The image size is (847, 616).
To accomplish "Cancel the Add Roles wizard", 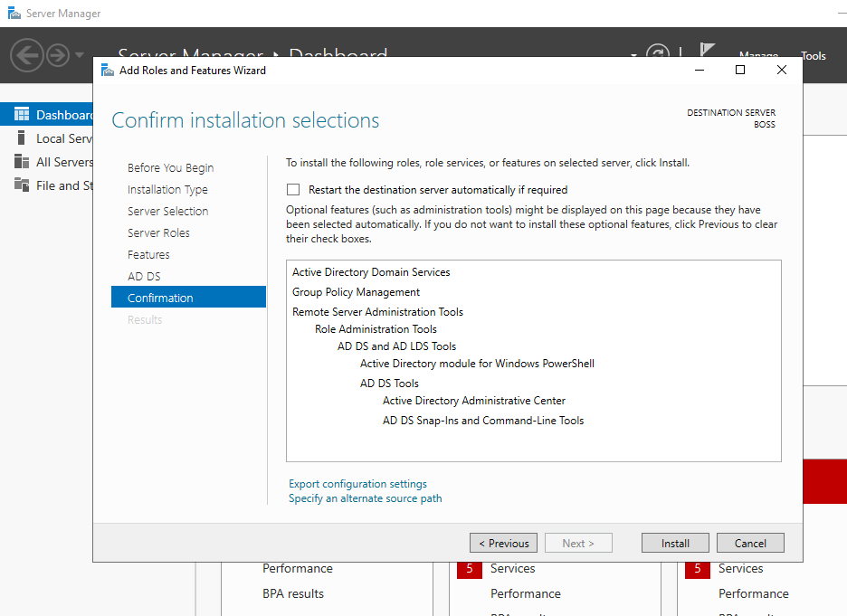I will coord(750,544).
